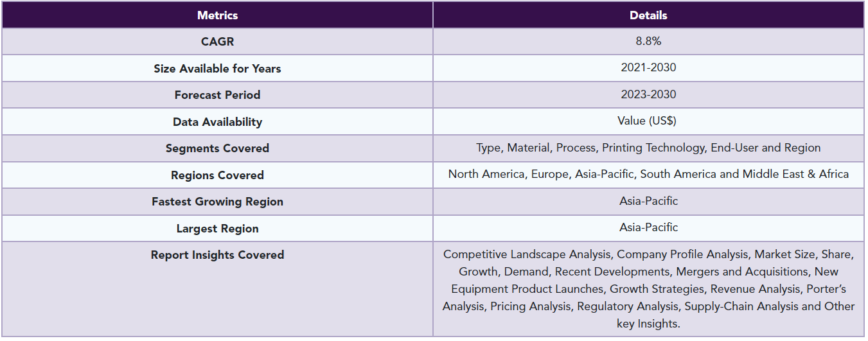The height and width of the screenshot is (341, 868).
Task: Click the regions list starting with North America
Action: pyautogui.click(x=648, y=174)
